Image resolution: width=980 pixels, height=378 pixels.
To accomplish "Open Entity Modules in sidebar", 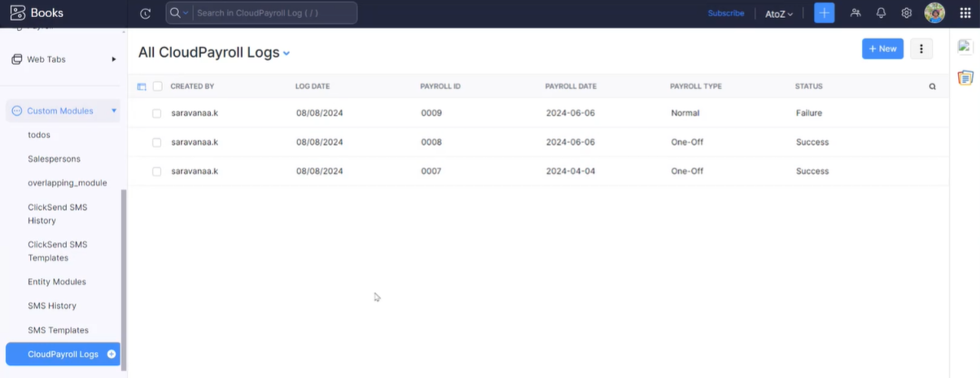I will pyautogui.click(x=57, y=282).
